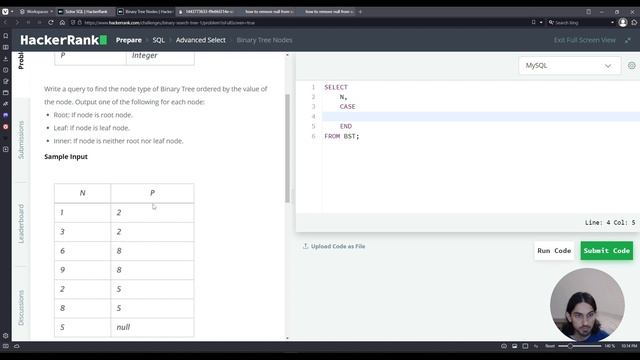Reload the HackerRank page

51,22
